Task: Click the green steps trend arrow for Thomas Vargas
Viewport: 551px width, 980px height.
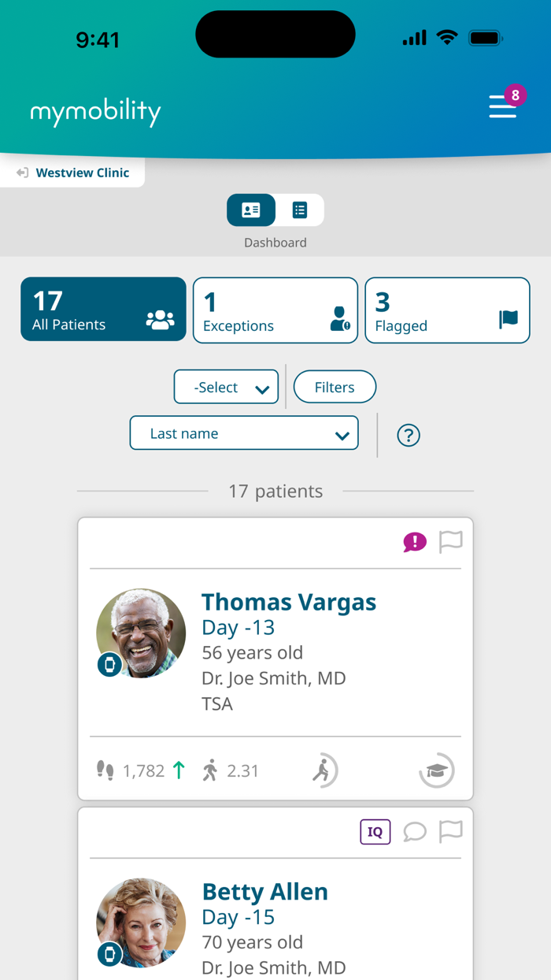Action: point(179,770)
